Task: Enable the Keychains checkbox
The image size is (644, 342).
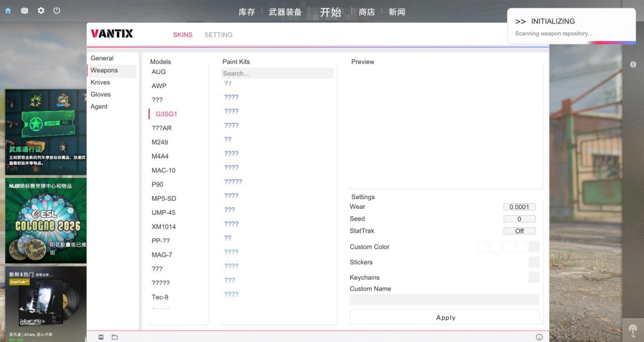Action: [x=534, y=277]
